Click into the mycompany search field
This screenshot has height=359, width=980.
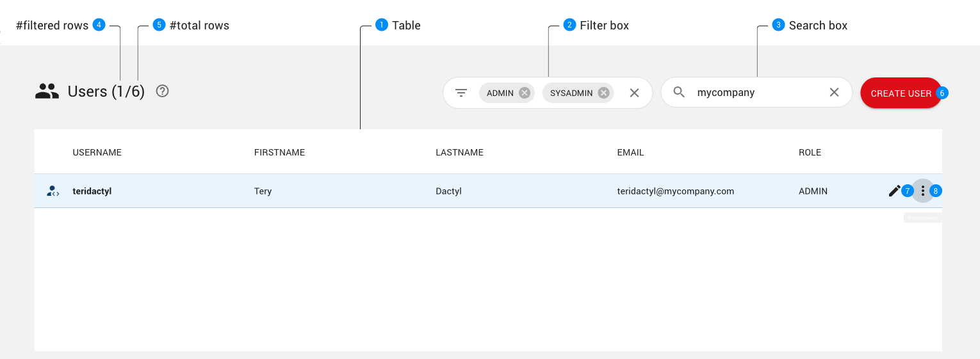point(756,93)
